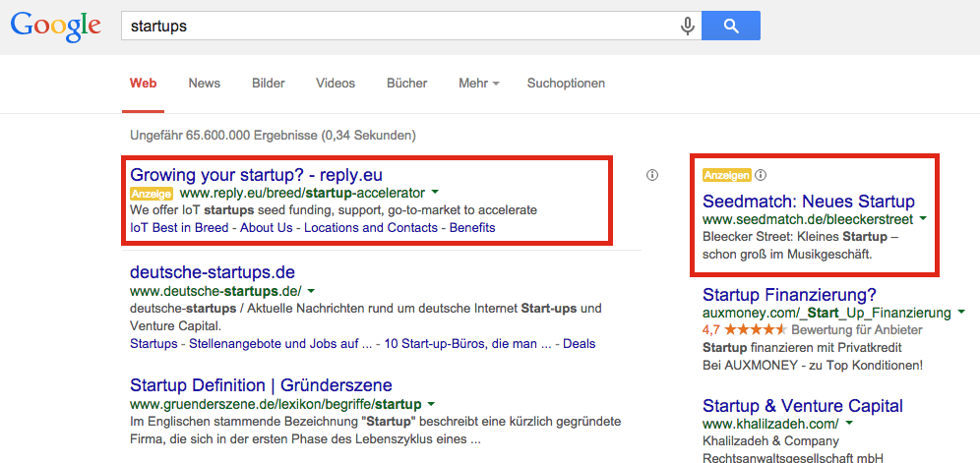Screen dimensions: 980x463
Task: Expand arrow next to deutsche-startups.de URL
Action: pos(311,291)
